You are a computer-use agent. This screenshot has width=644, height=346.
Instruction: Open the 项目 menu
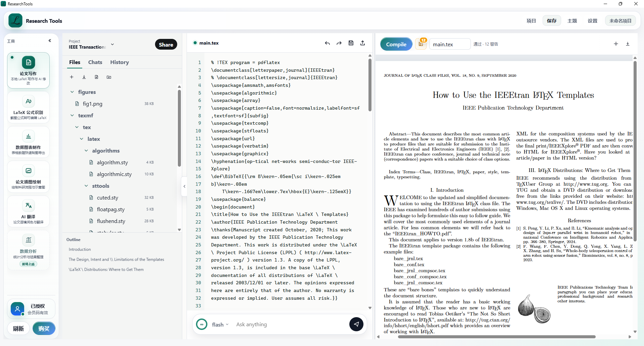click(x=531, y=21)
